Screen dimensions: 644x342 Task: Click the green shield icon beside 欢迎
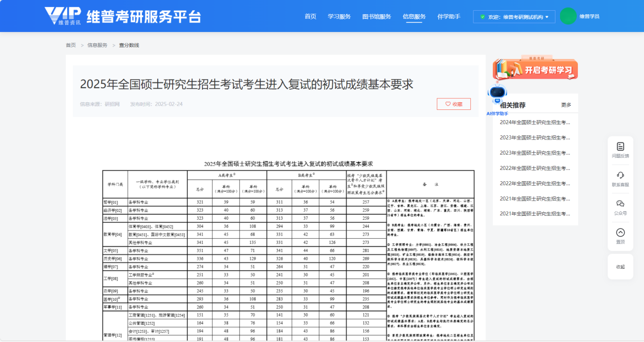(x=482, y=17)
